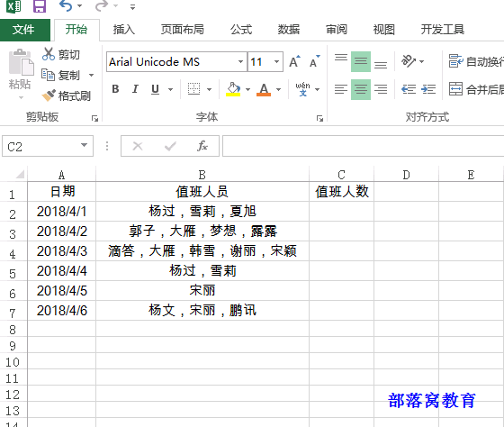Open customize quick access toolbar dropdown
This screenshot has width=504, height=427.
click(x=132, y=7)
